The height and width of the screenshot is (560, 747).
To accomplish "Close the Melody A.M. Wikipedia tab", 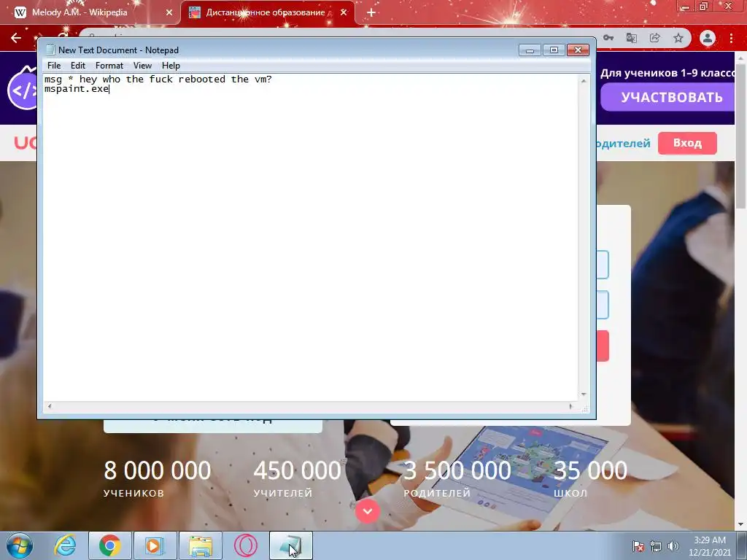I will pyautogui.click(x=169, y=13).
